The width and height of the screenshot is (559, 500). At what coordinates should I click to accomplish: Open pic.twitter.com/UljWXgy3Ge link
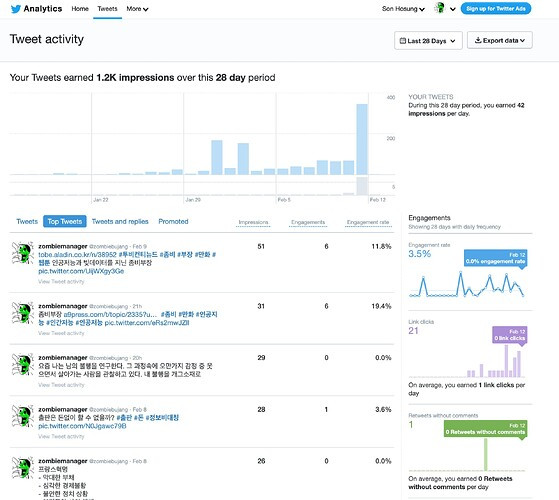click(81, 271)
